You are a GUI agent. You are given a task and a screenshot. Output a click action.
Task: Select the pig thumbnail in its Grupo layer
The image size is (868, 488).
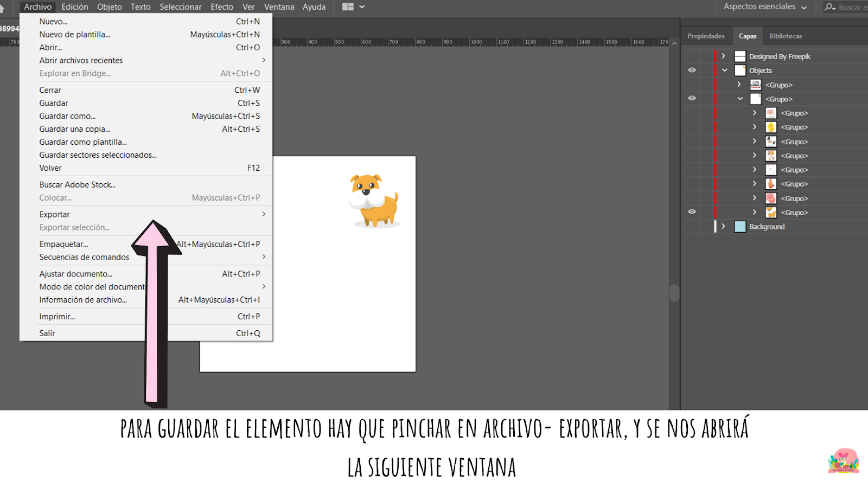(771, 198)
